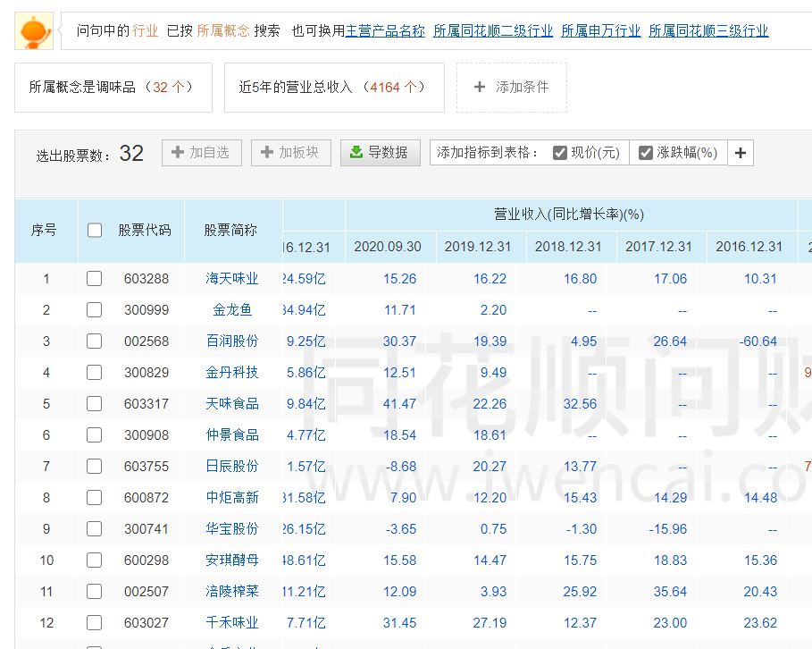Screen dimensions: 812x649
Task: Click value -8.68 in 日辰股份 row
Action: pyautogui.click(x=401, y=466)
